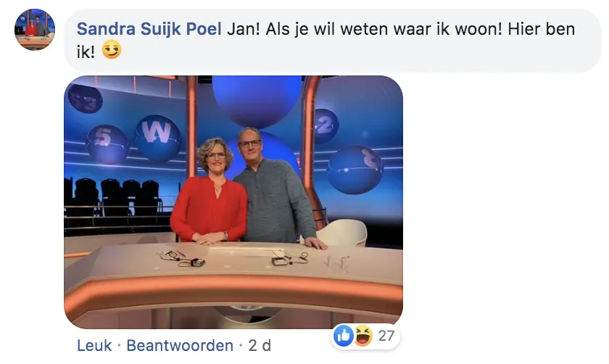Open the 2 d timestamp permalink

pyautogui.click(x=260, y=345)
